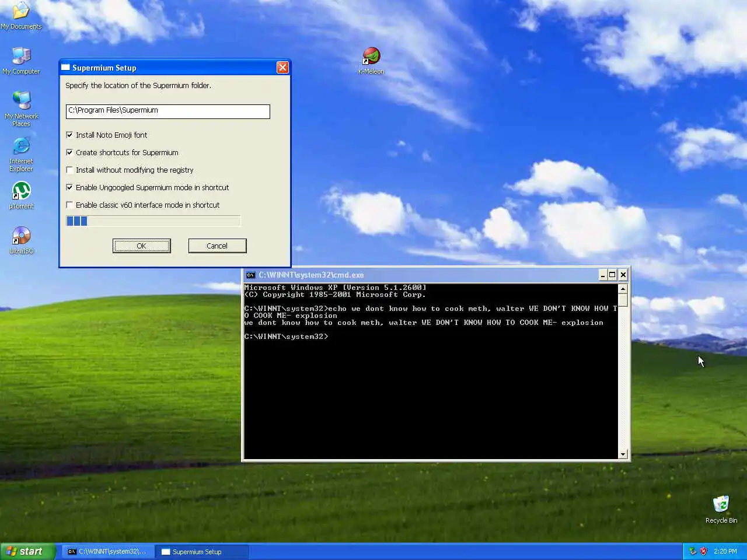The image size is (747, 560).
Task: Click the Supermium folder path field
Action: click(168, 111)
